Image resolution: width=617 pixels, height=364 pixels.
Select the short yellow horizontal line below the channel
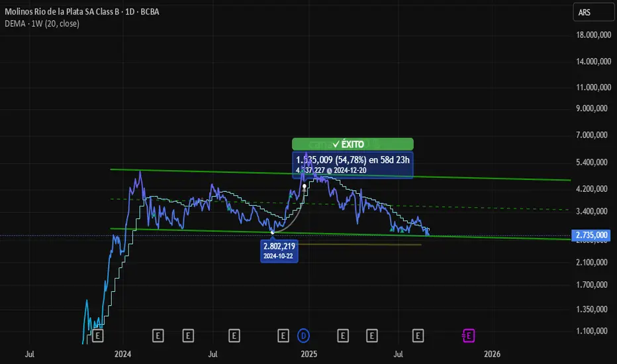click(358, 244)
